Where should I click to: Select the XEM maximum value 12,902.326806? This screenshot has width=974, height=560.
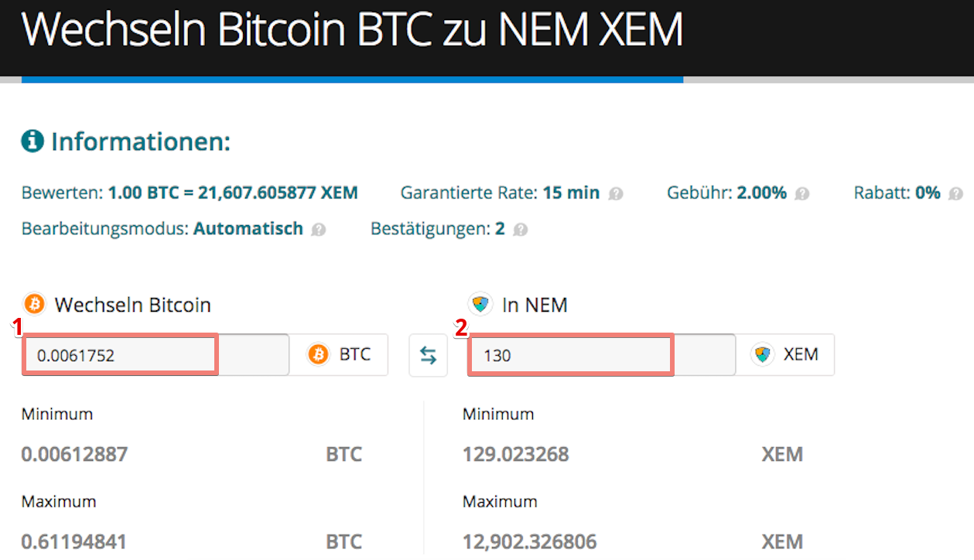530,541
